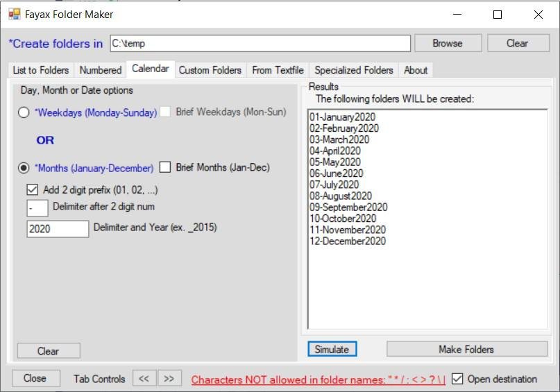Go to next tab with >> button
Screen dimensions: 560x392
(x=169, y=378)
